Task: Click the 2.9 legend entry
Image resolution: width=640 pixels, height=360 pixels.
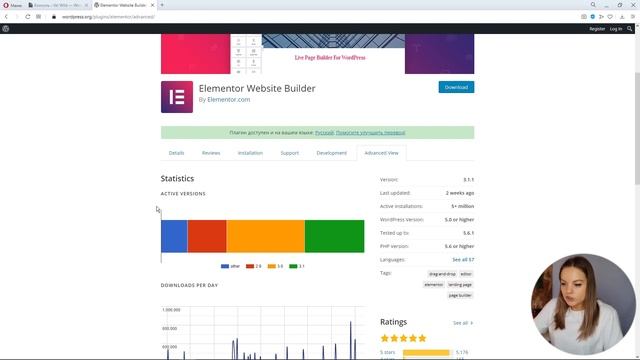Action: (x=253, y=266)
